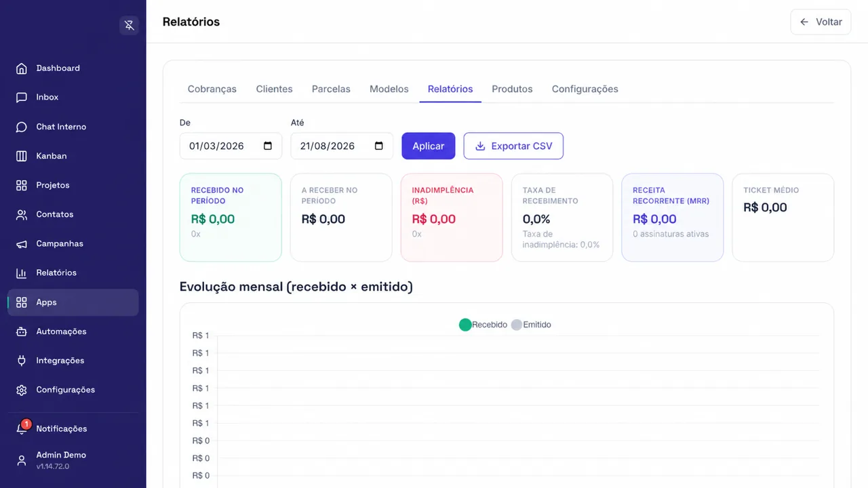Click the unpin sidebar icon

[129, 26]
